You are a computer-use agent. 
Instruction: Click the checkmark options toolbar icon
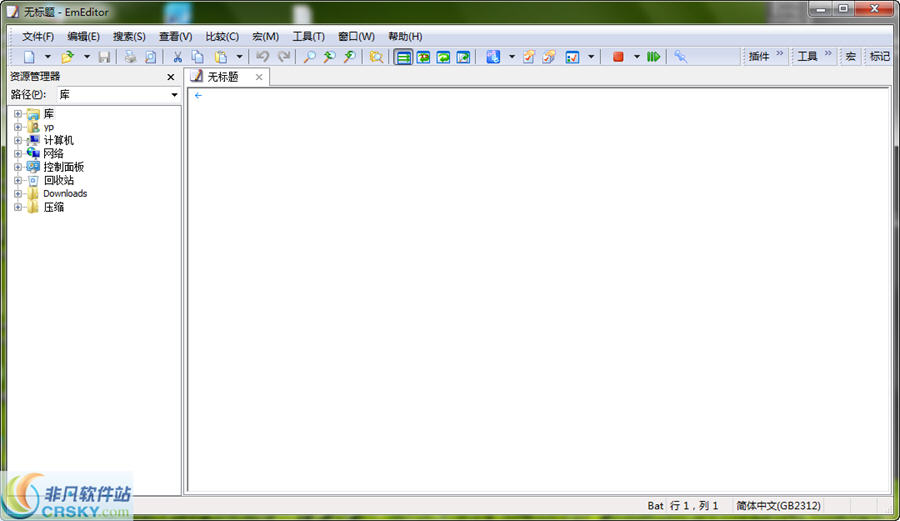[x=572, y=57]
